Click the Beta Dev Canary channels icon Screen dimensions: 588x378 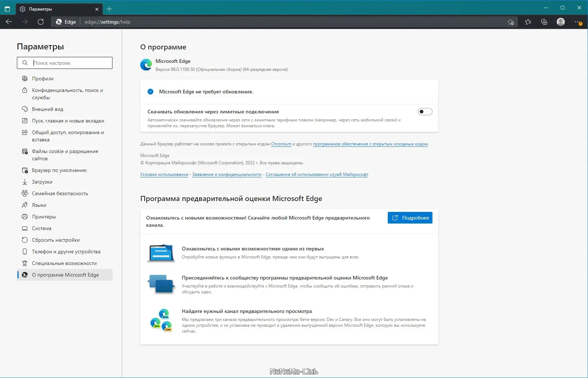coord(161,320)
